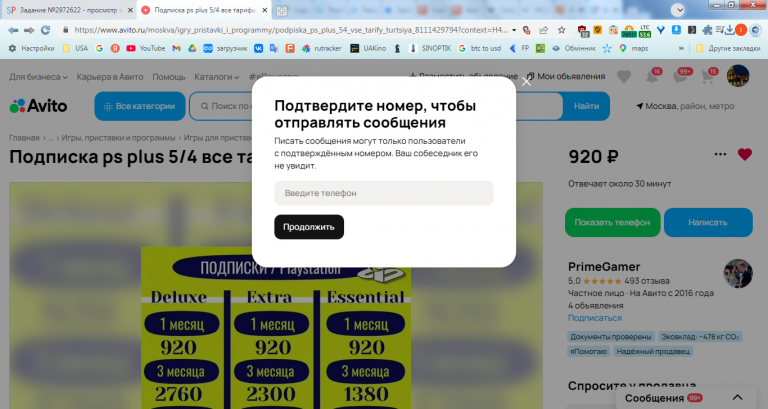
Task: Open the Google Translate bookmark icon
Action: pos(274,48)
